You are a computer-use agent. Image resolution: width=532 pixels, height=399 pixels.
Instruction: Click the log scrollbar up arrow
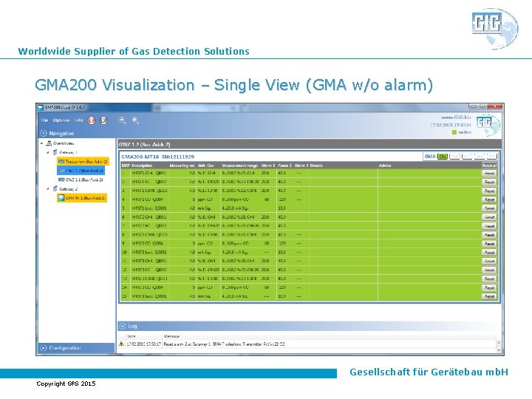499,343
